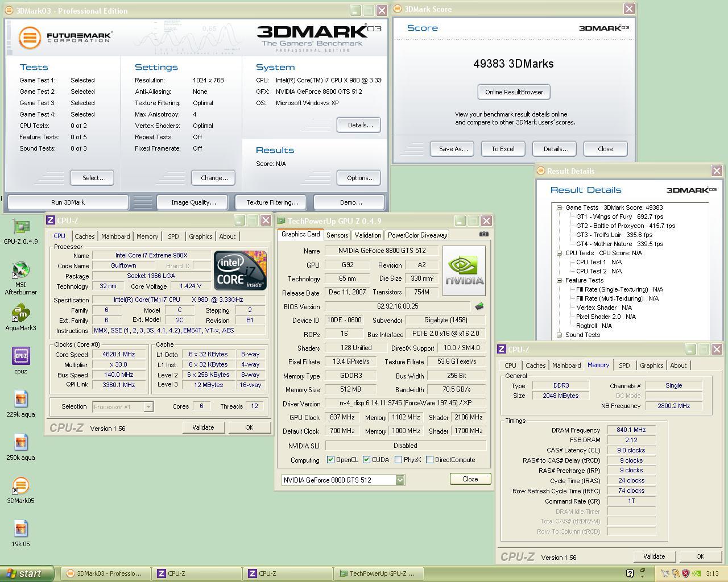Click Close button in GPU-Z
The width and height of the screenshot is (728, 582).
[x=470, y=479]
